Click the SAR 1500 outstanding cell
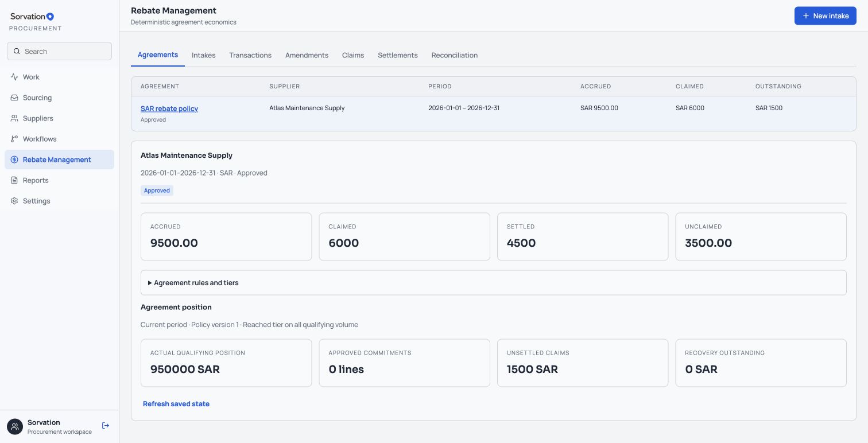 [769, 108]
